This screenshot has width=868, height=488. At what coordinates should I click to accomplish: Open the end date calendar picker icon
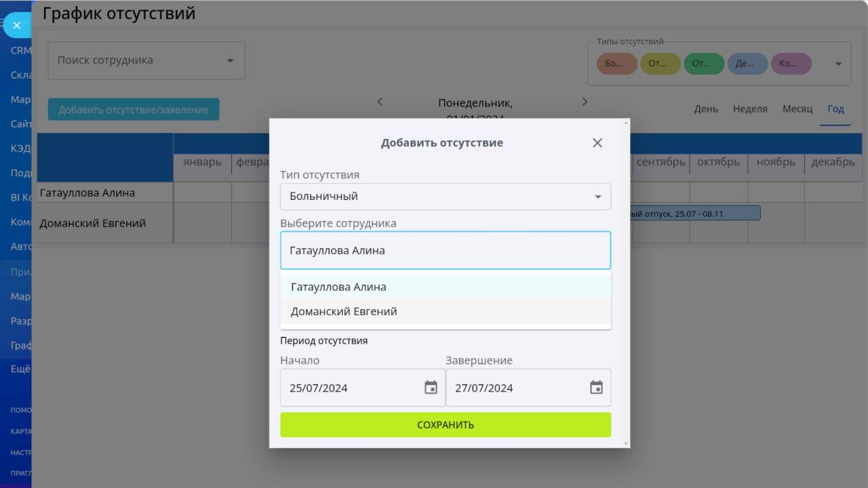pos(596,388)
